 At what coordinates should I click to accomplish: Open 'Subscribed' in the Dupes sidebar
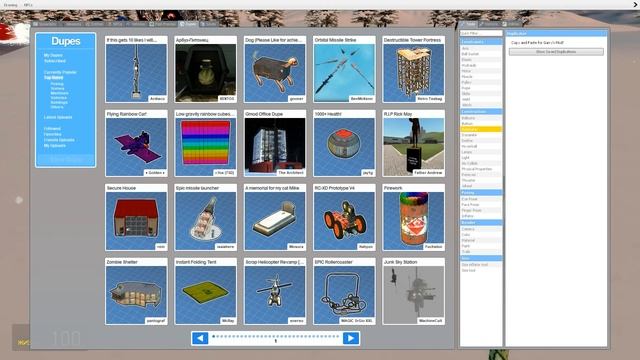pos(55,61)
